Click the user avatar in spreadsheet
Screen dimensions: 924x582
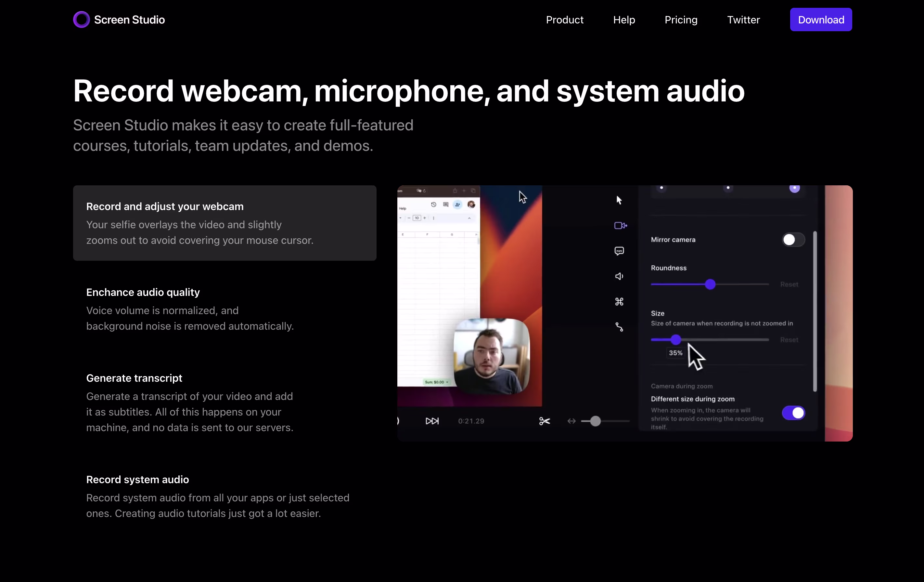[x=471, y=205]
